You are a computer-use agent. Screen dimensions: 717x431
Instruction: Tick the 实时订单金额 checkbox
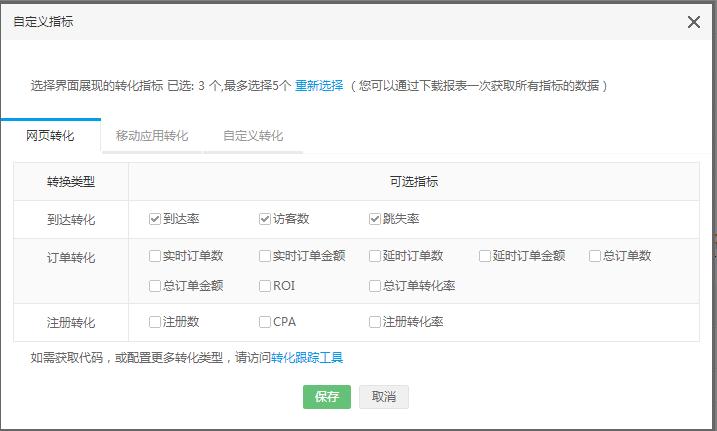(x=265, y=256)
